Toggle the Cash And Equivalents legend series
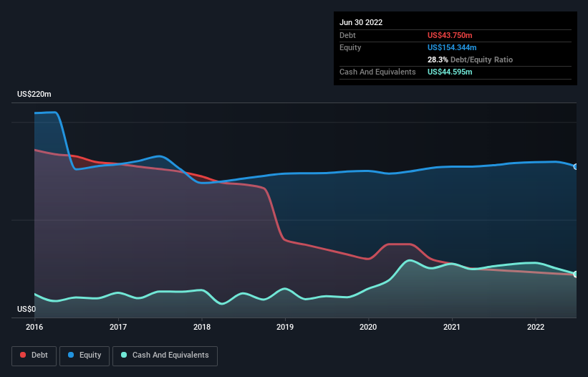Image resolution: width=588 pixels, height=377 pixels. [x=165, y=355]
